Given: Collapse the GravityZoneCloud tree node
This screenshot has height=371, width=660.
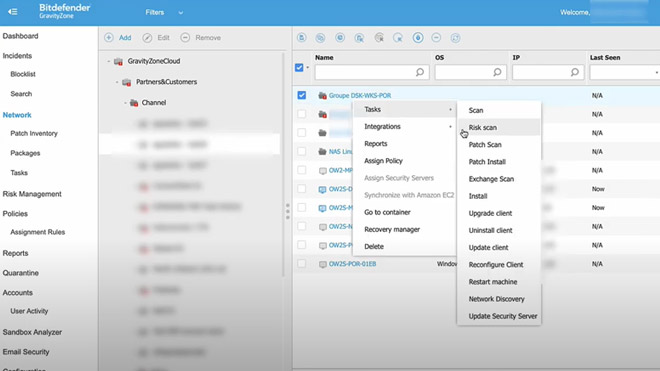Looking at the screenshot, I should (109, 61).
